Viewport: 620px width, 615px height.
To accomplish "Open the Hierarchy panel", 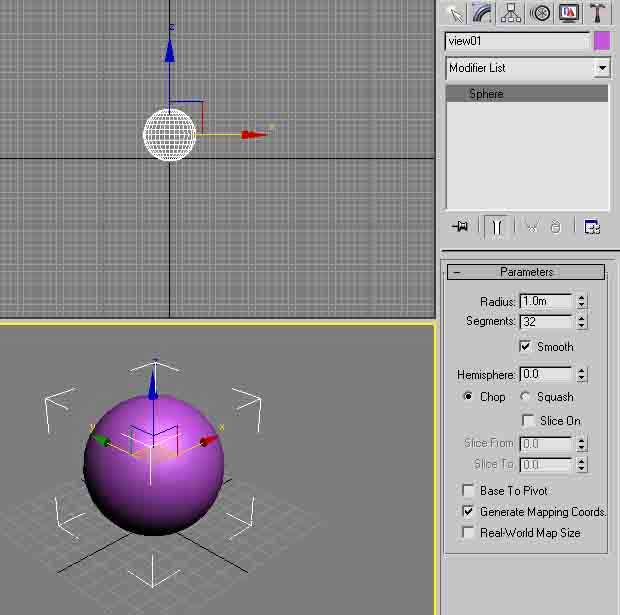I will tap(512, 13).
